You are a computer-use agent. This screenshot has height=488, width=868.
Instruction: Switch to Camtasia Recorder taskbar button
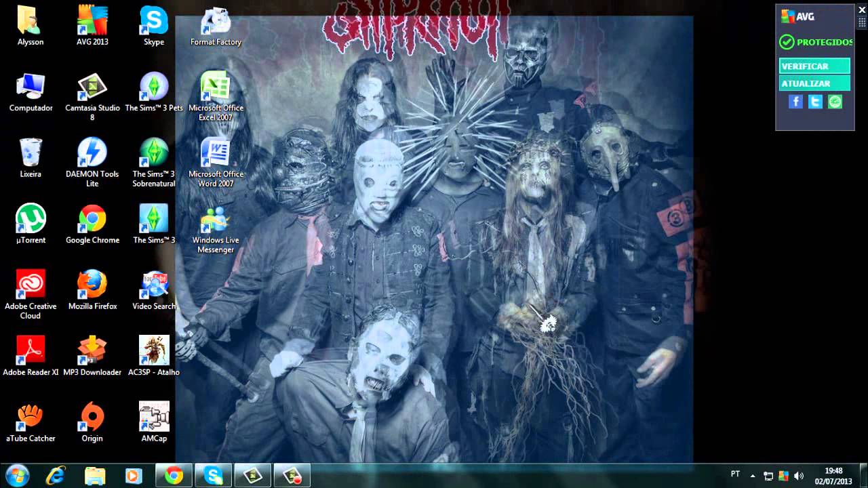(292, 476)
